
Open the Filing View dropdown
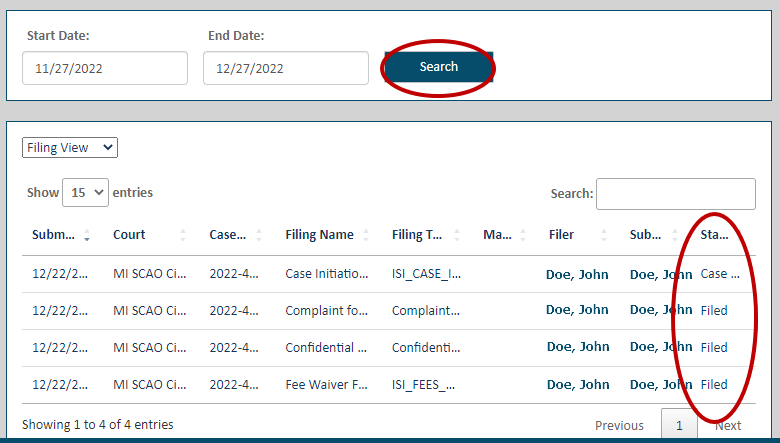click(x=70, y=148)
